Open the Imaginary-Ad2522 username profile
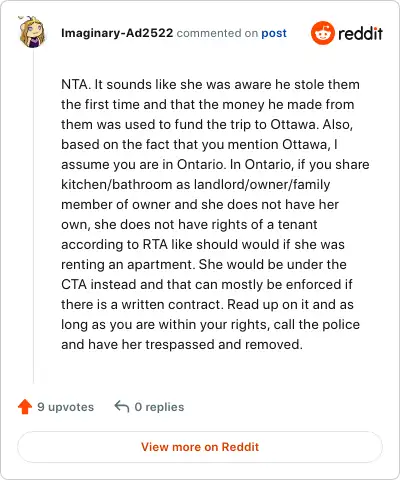This screenshot has height=480, width=400. (x=117, y=33)
